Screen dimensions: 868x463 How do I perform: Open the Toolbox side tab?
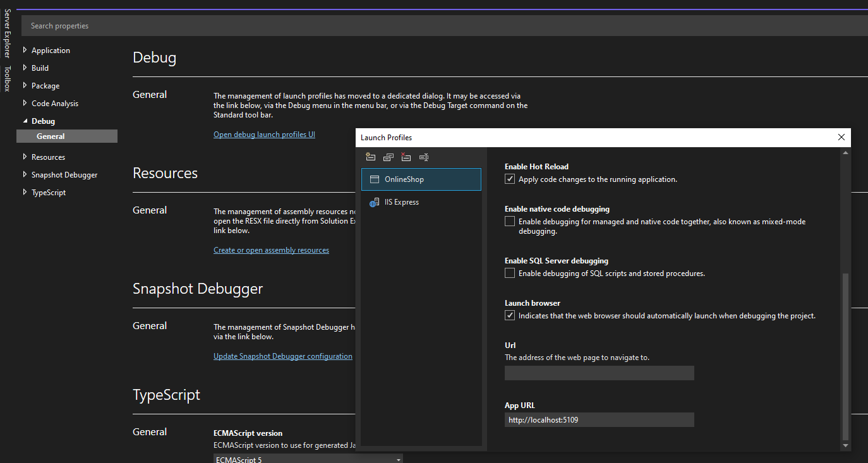8,78
